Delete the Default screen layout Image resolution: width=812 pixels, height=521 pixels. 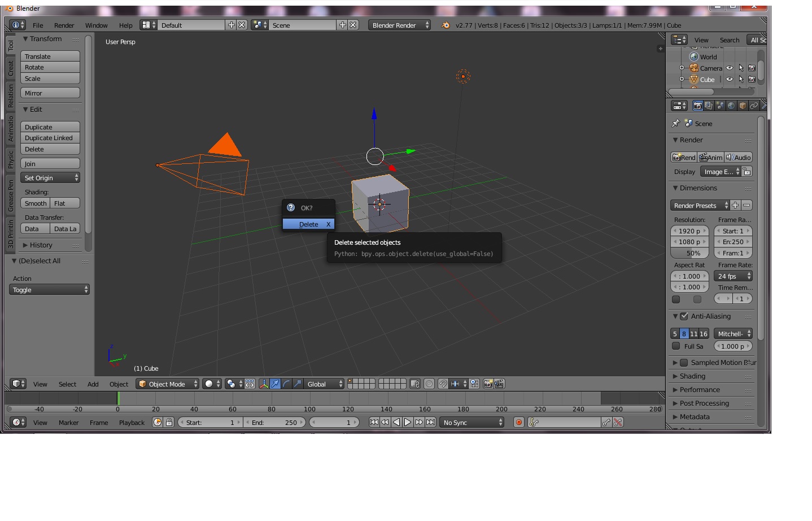click(242, 25)
